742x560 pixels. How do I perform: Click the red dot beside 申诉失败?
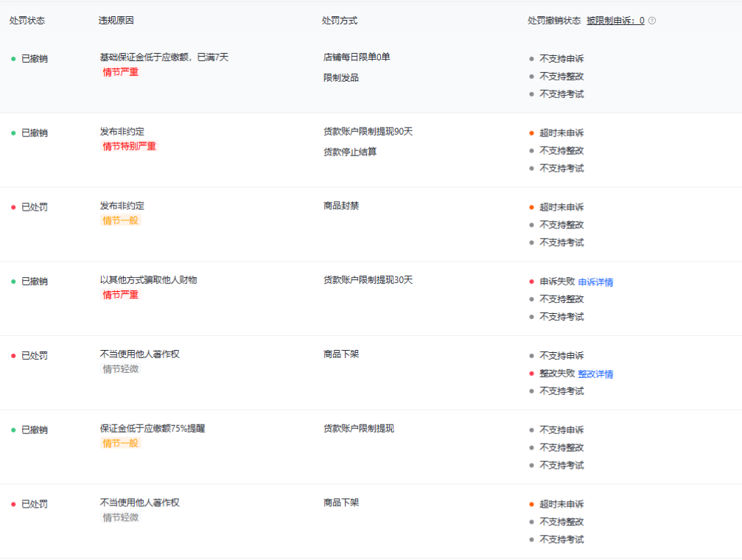531,281
